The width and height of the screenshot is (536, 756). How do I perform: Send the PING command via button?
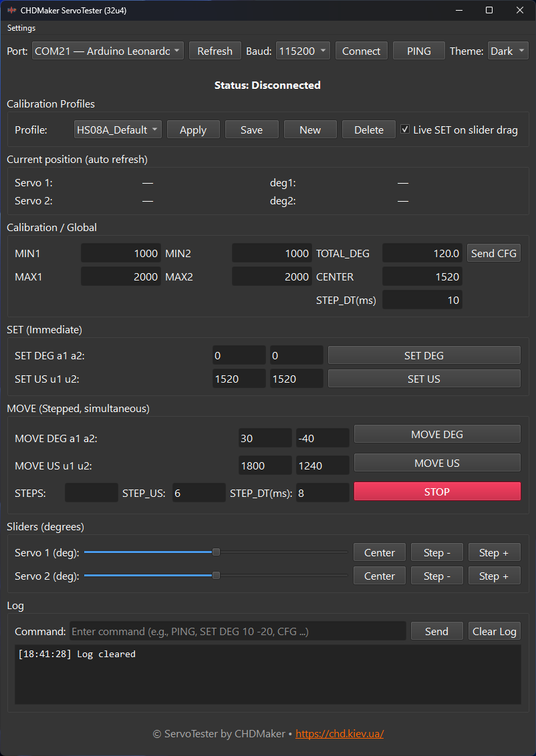[x=418, y=51]
